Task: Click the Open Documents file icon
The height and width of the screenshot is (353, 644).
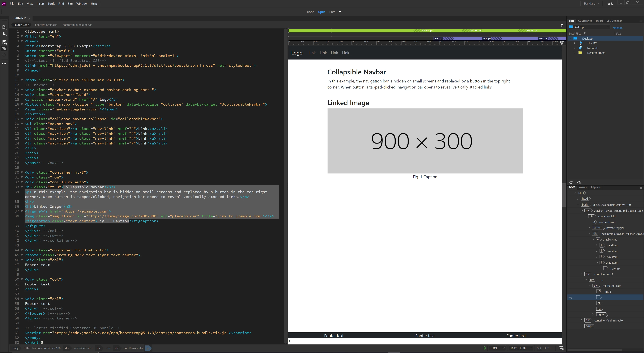Action: [4, 27]
